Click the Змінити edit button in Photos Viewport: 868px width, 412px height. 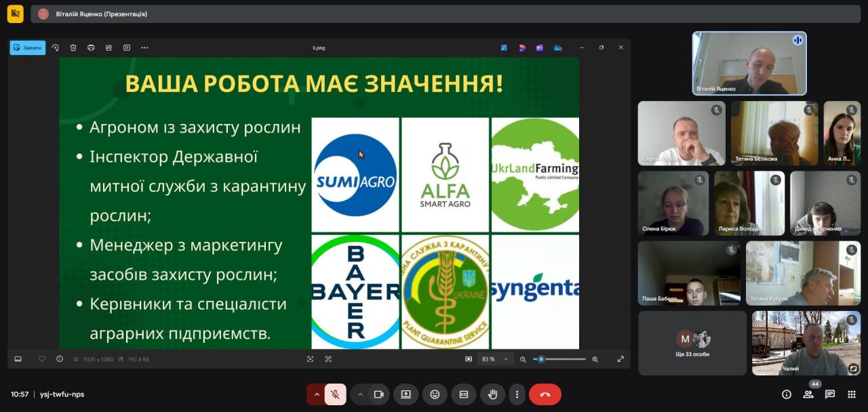(28, 48)
